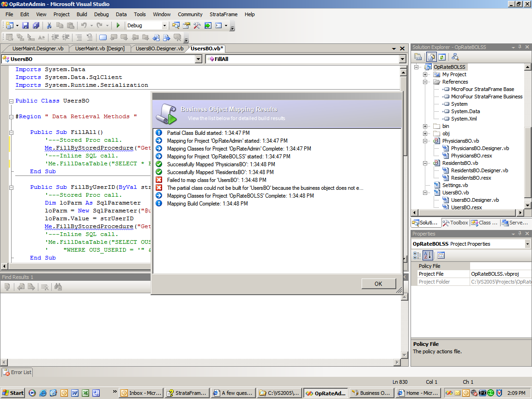Click the View Class Diagram icon
This screenshot has width=532, height=399.
click(455, 57)
